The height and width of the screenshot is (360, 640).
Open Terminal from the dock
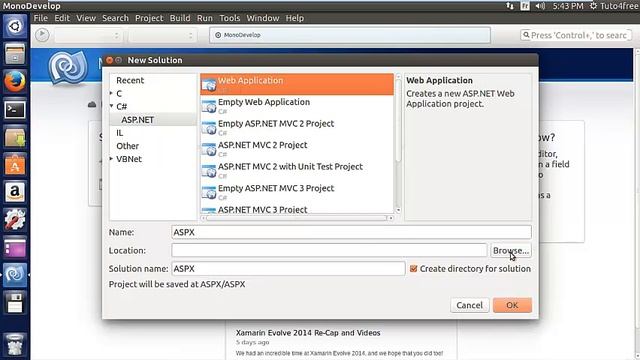point(15,109)
